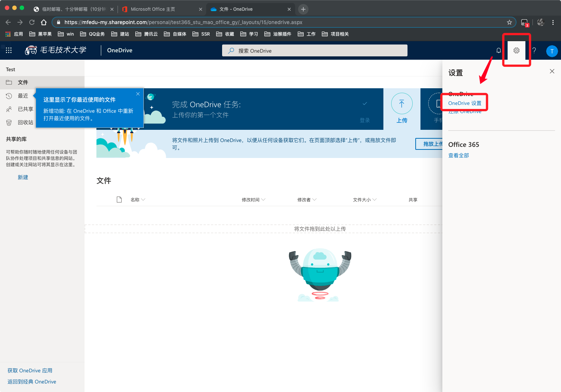Click the browser home icon
Screen dimensions: 561x392
click(44, 22)
